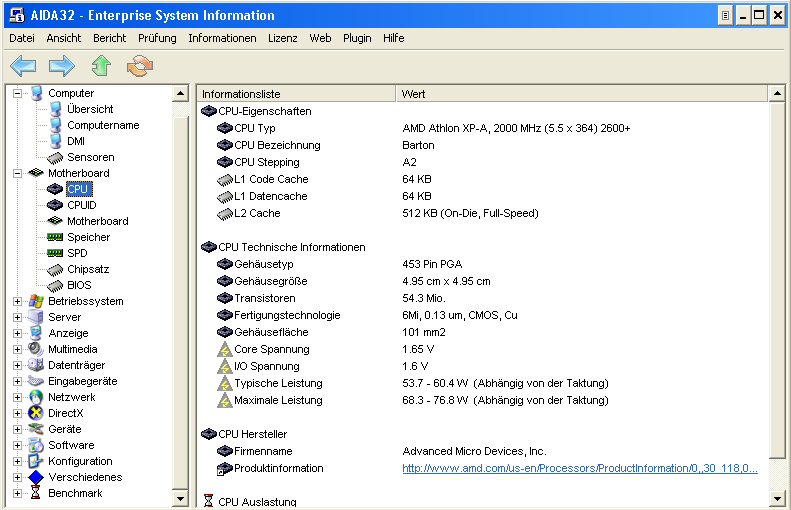Click the Multimedia speaker icon
Screen dimensions: 791x510
pyautogui.click(x=36, y=349)
